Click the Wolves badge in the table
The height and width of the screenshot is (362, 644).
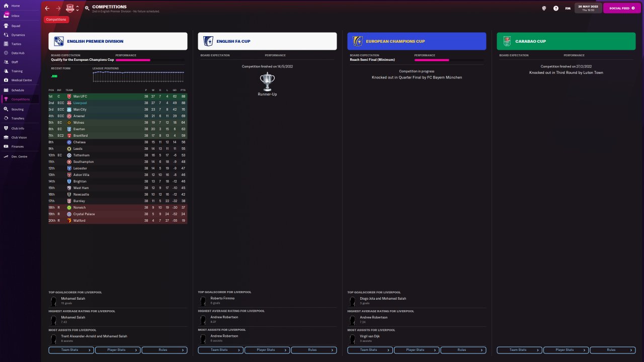coord(69,122)
